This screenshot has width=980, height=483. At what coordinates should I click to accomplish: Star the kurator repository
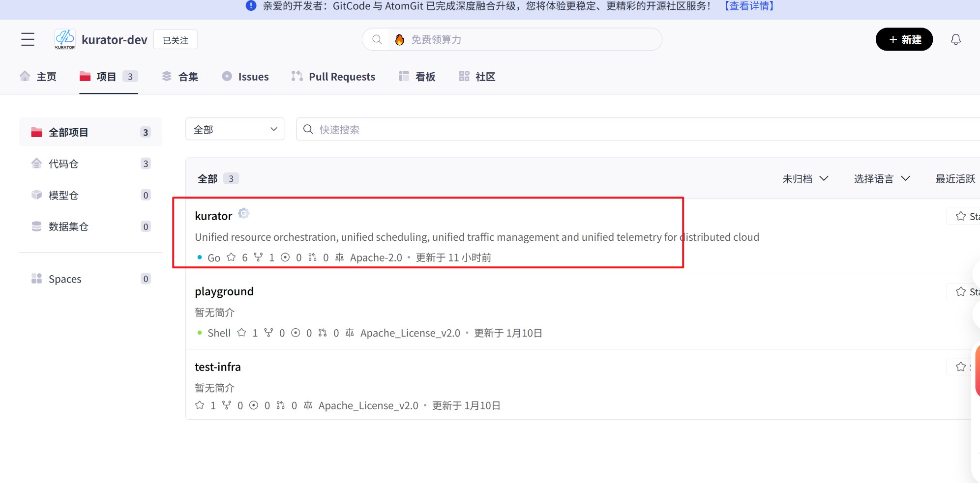(x=964, y=216)
